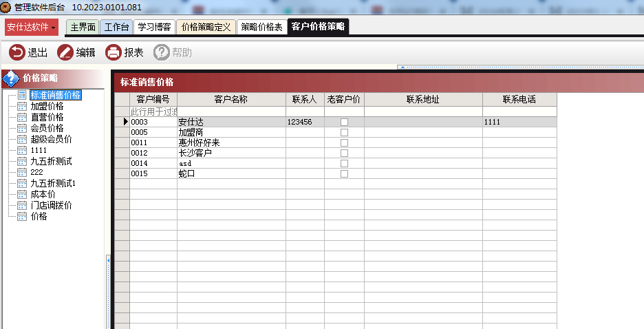
Task: Select 加盟价格 in the tree
Action: coord(47,107)
